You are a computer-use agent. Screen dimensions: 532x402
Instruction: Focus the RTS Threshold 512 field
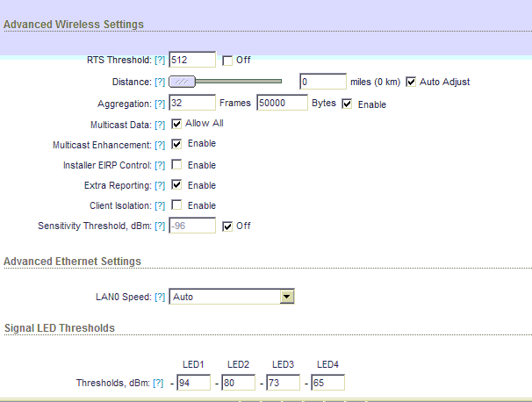pyautogui.click(x=192, y=60)
